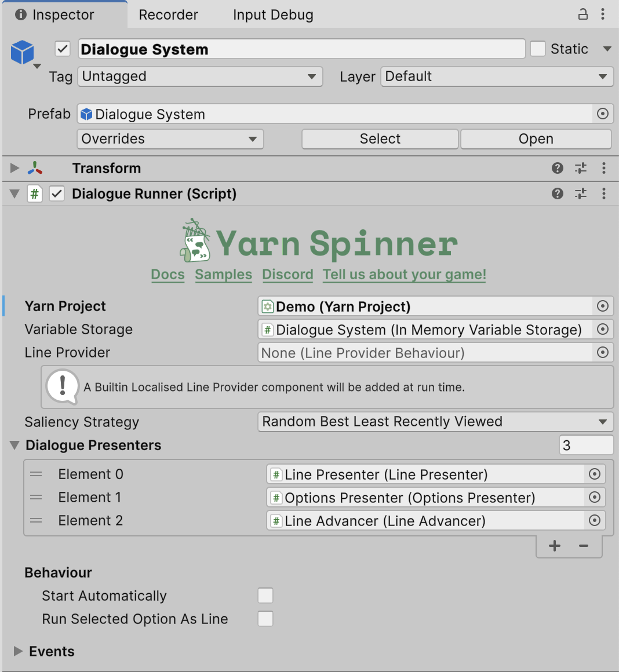Screen dimensions: 619x672
Task: Click object picker for Yarn Project field
Action: coord(603,306)
